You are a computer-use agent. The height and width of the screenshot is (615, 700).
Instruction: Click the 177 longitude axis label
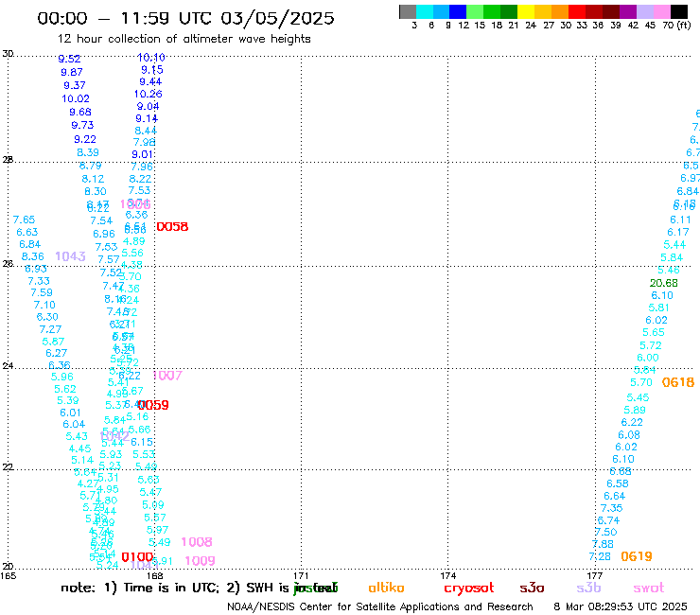coord(595,575)
